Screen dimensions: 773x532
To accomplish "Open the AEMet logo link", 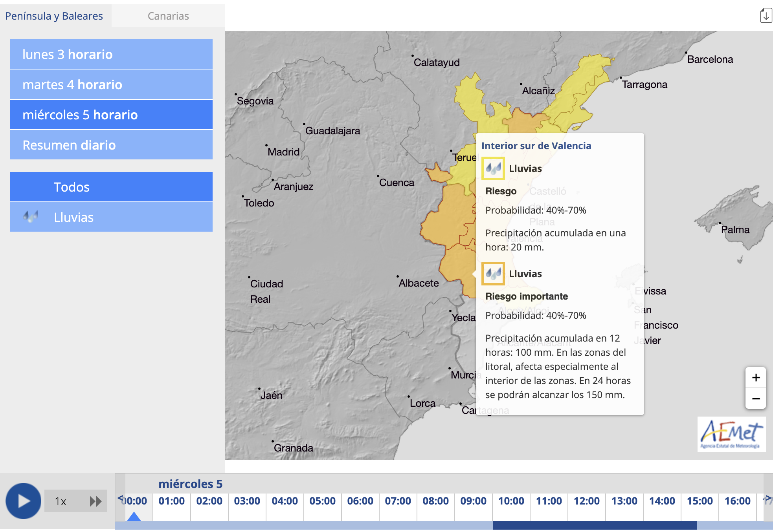I will (x=731, y=434).
